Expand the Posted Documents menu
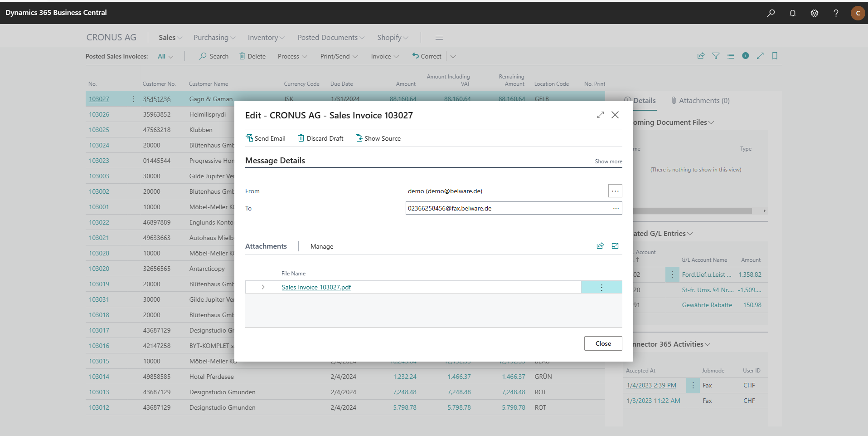Screen dimensions: 868x436 coord(331,38)
